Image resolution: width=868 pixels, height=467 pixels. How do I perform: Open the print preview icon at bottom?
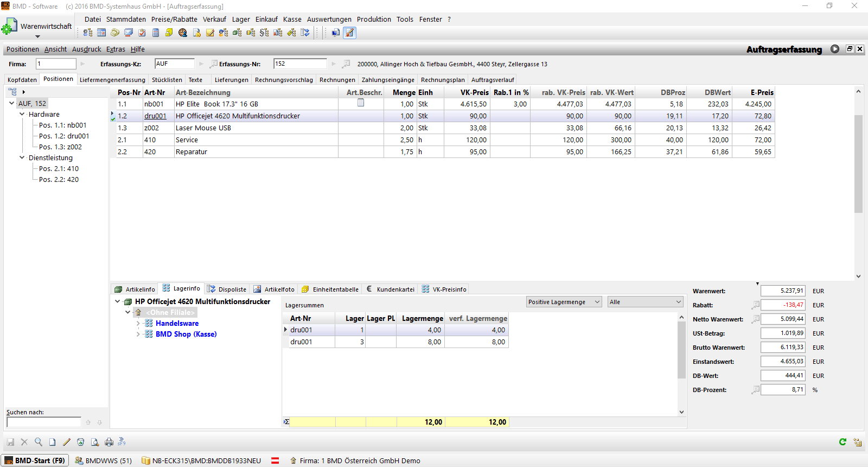point(95,442)
